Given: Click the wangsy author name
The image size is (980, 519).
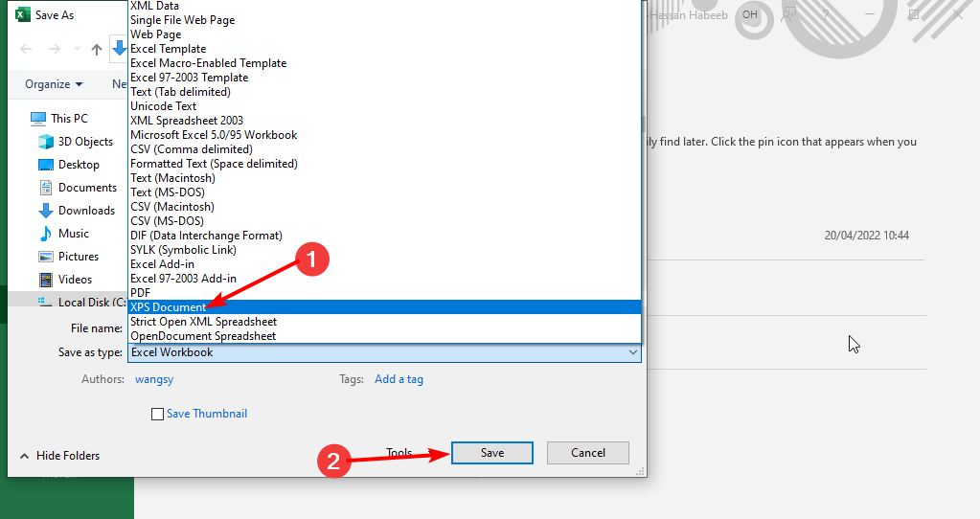Looking at the screenshot, I should pyautogui.click(x=155, y=379).
